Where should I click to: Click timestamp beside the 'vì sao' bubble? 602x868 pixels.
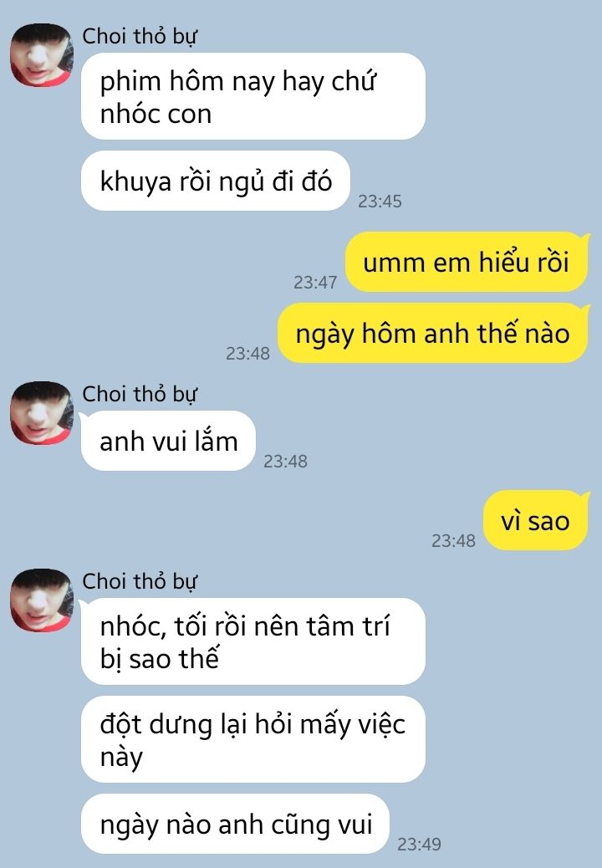point(453,541)
